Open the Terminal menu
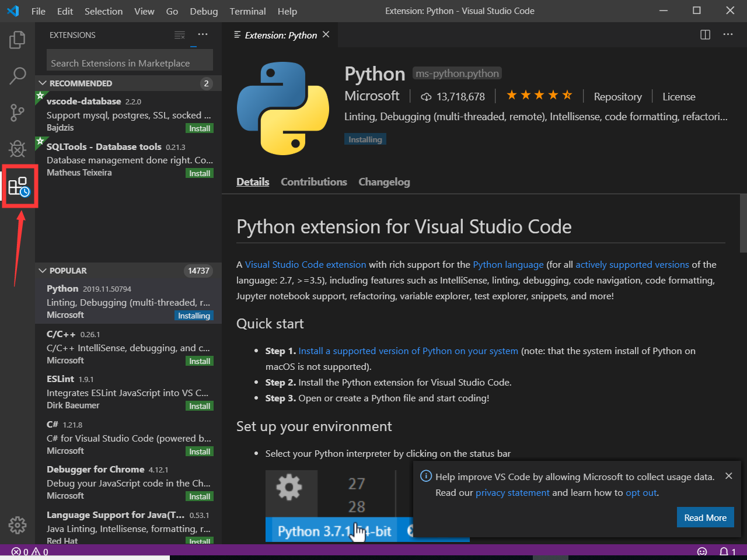The height and width of the screenshot is (560, 747). (247, 11)
